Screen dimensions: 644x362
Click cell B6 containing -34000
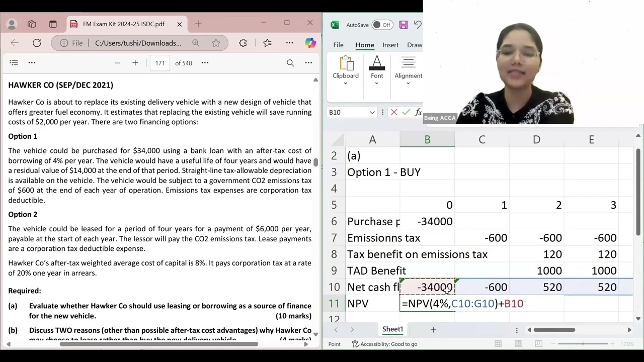coord(427,221)
